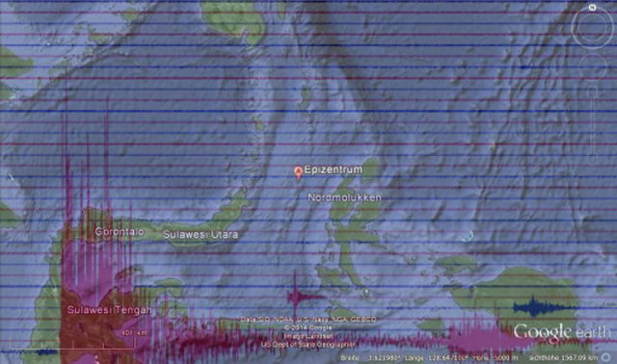Click the Sulawesi Tengah map label
Viewport: 617px width, 364px height.
(109, 310)
